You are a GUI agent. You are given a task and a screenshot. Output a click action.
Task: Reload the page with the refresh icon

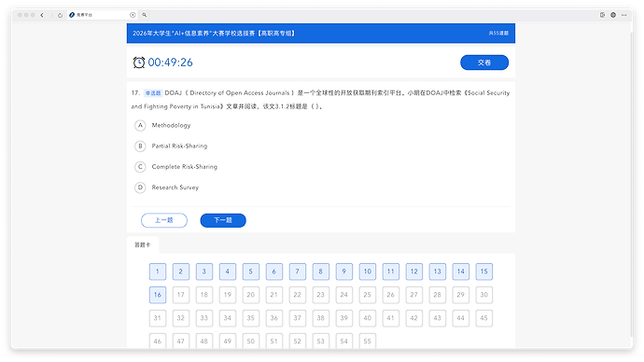coord(60,15)
